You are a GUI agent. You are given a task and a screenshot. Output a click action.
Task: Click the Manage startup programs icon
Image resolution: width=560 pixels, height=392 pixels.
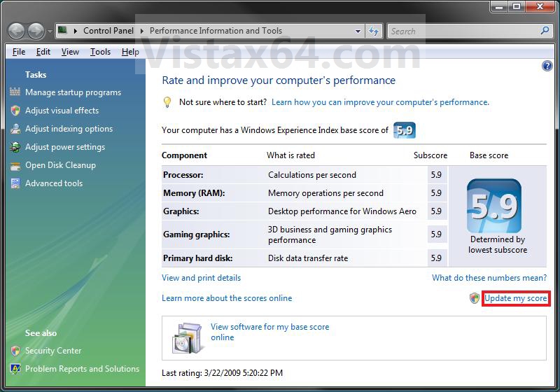(x=15, y=92)
